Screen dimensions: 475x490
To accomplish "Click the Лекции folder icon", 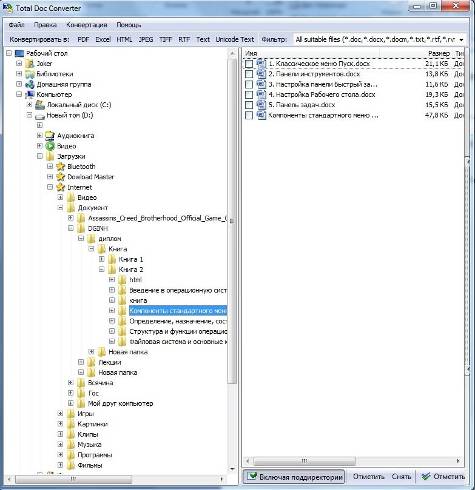I will coord(91,362).
